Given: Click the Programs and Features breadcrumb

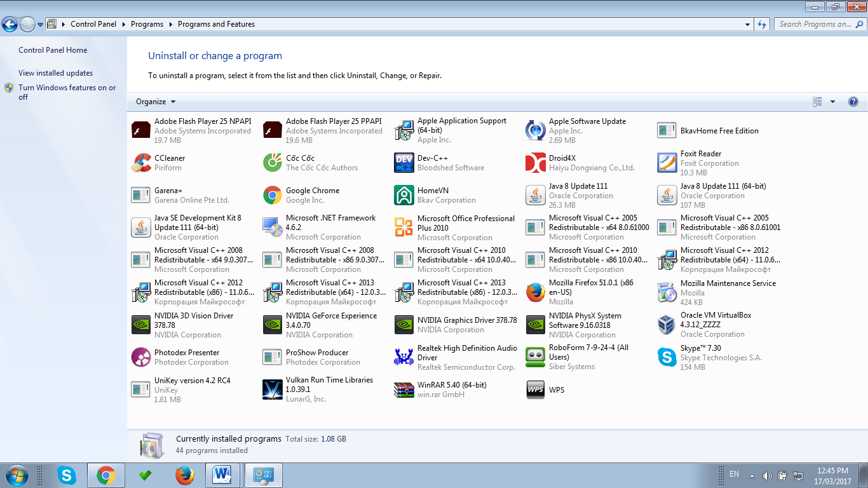Looking at the screenshot, I should click(x=216, y=24).
